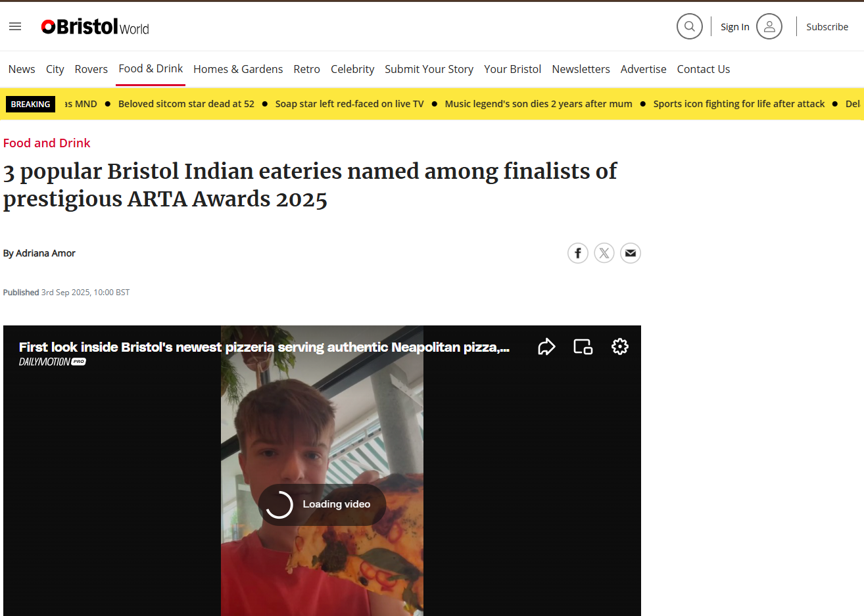Toggle video picture-in-picture mode

click(583, 346)
